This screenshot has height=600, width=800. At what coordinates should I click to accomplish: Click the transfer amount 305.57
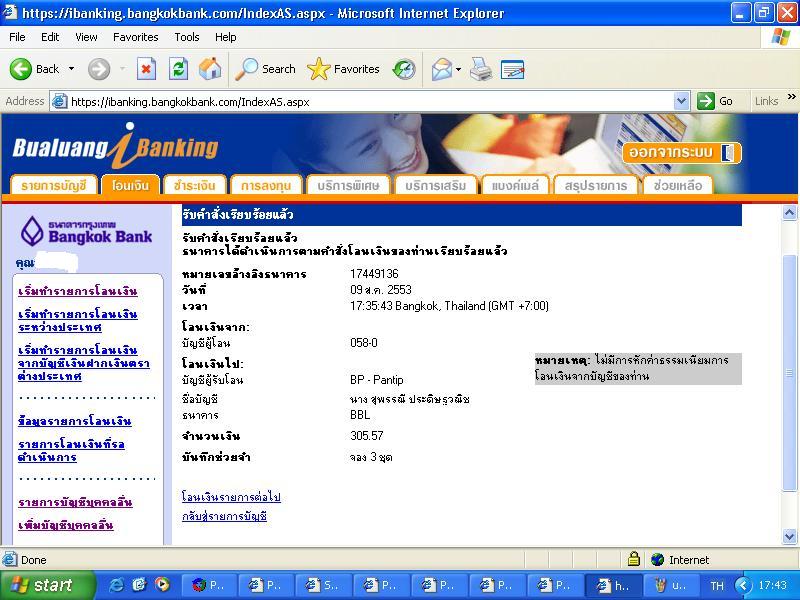366,436
